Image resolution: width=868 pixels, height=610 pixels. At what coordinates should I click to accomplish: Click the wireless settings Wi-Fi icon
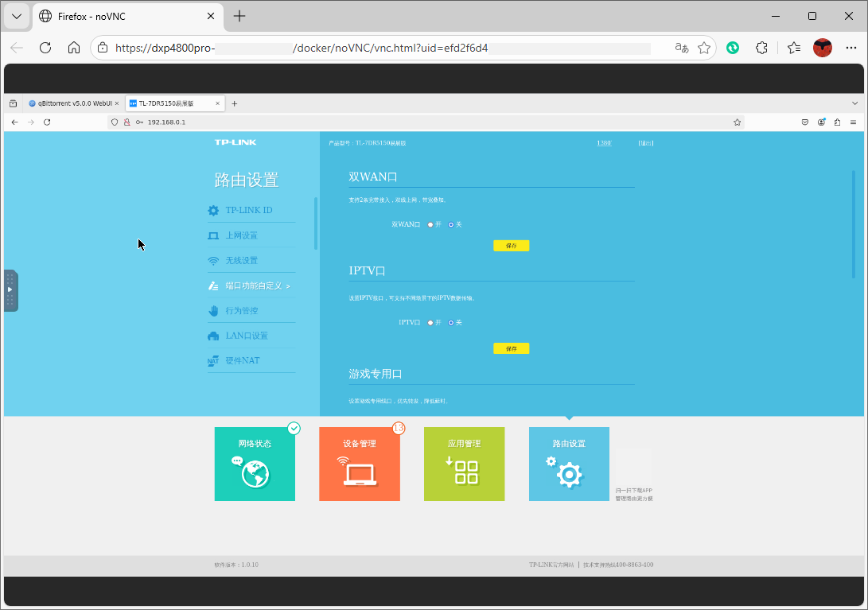[213, 261]
